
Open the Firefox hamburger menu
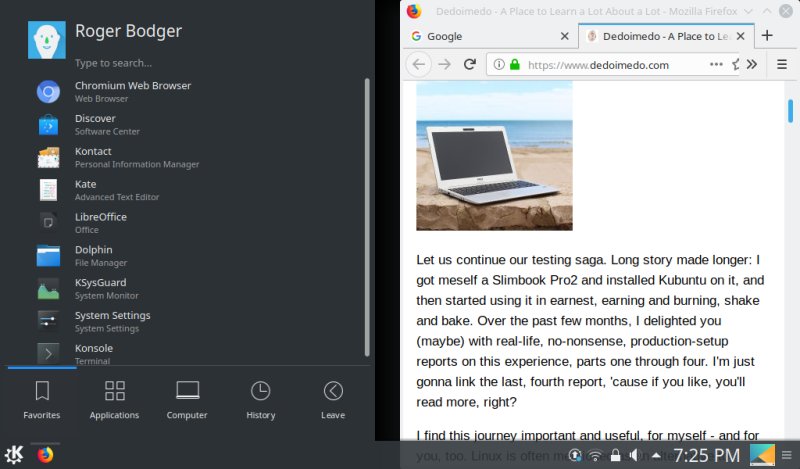[x=782, y=64]
